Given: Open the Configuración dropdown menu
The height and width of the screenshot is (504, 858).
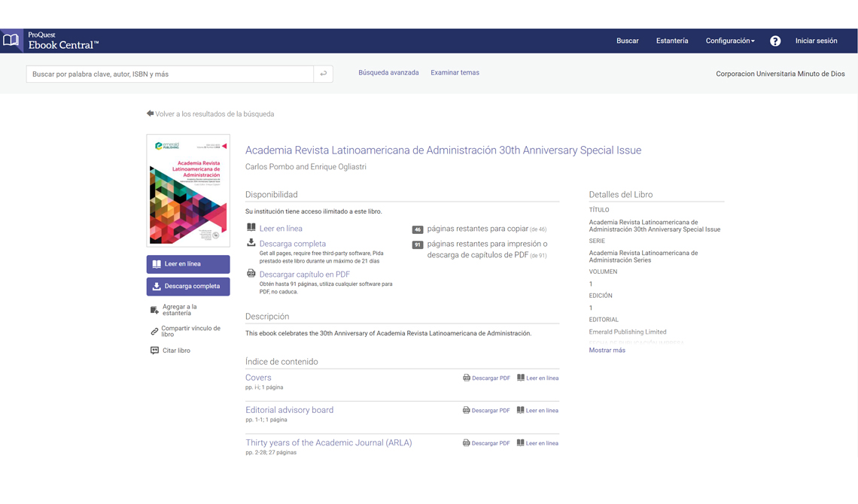Looking at the screenshot, I should coord(730,41).
